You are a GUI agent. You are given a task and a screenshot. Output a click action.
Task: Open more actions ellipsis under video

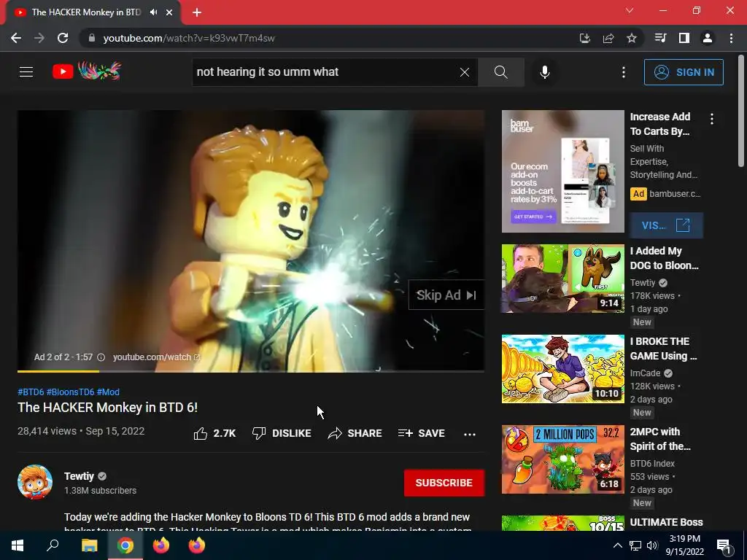469,434
